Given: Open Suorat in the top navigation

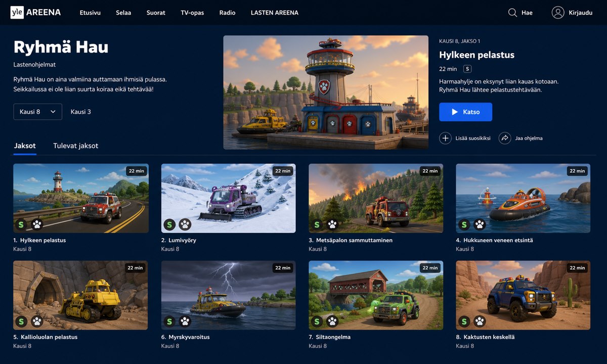Looking at the screenshot, I should pyautogui.click(x=156, y=13).
